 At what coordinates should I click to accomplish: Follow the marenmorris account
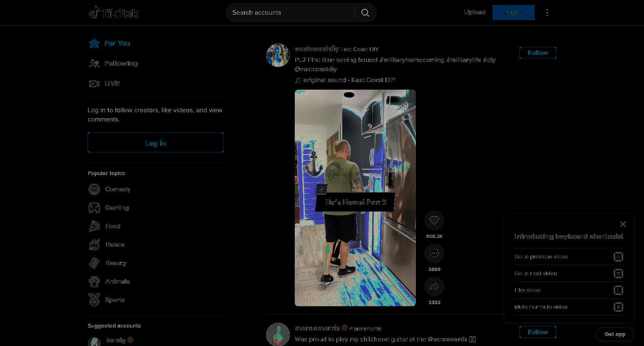538,332
